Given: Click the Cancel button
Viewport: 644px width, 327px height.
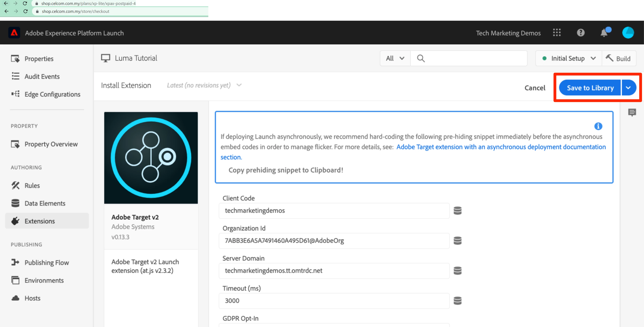Looking at the screenshot, I should coord(535,88).
